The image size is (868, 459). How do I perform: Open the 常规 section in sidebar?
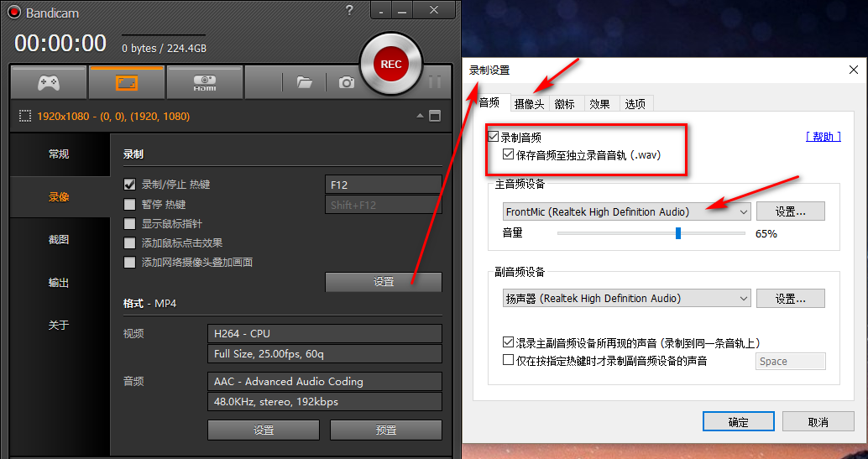pyautogui.click(x=59, y=154)
